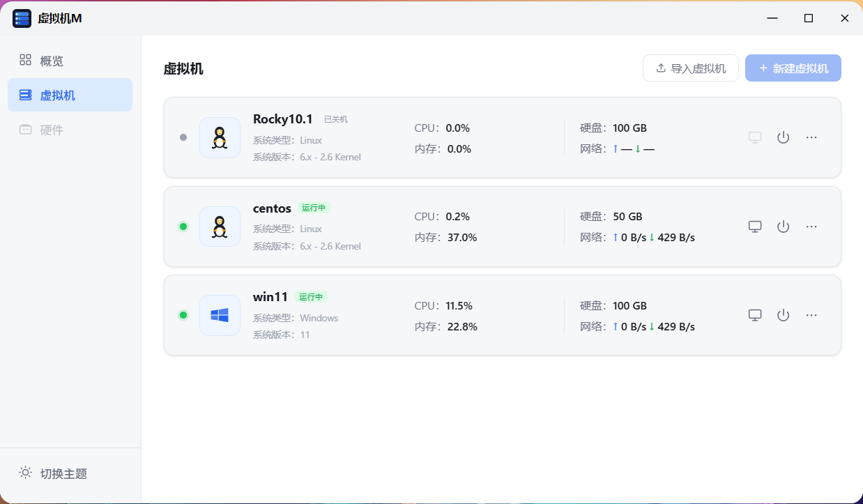Click the 硬件 icon in sidebar
The image size is (863, 504).
(x=25, y=129)
